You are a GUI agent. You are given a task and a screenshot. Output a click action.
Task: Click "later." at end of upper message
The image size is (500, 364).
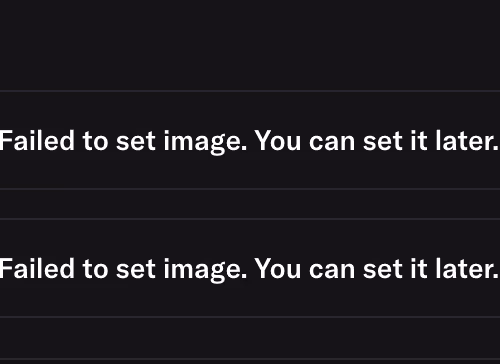[467, 141]
